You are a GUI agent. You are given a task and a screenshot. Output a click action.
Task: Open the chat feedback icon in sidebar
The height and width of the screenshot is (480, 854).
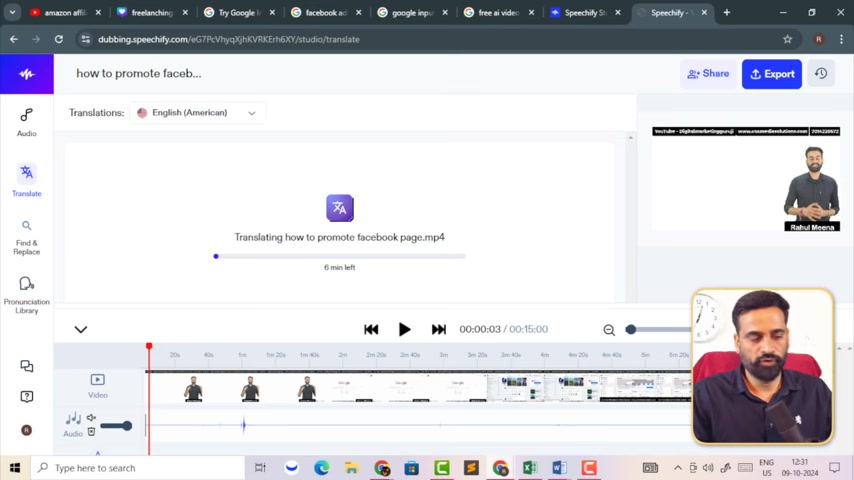tap(26, 366)
